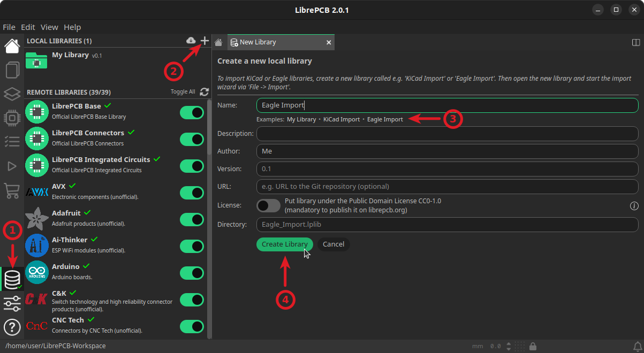644x353 pixels.
Task: Disable the Ai-Thinker library switch
Action: coord(192,246)
